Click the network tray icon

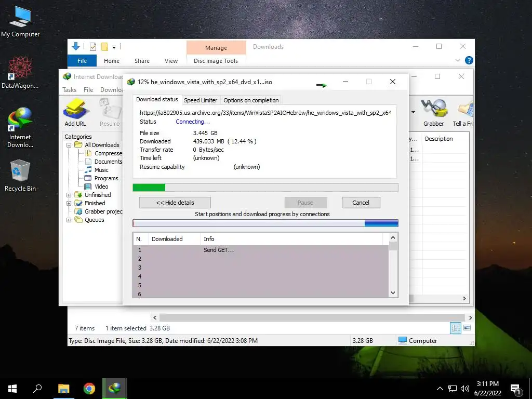click(x=453, y=389)
